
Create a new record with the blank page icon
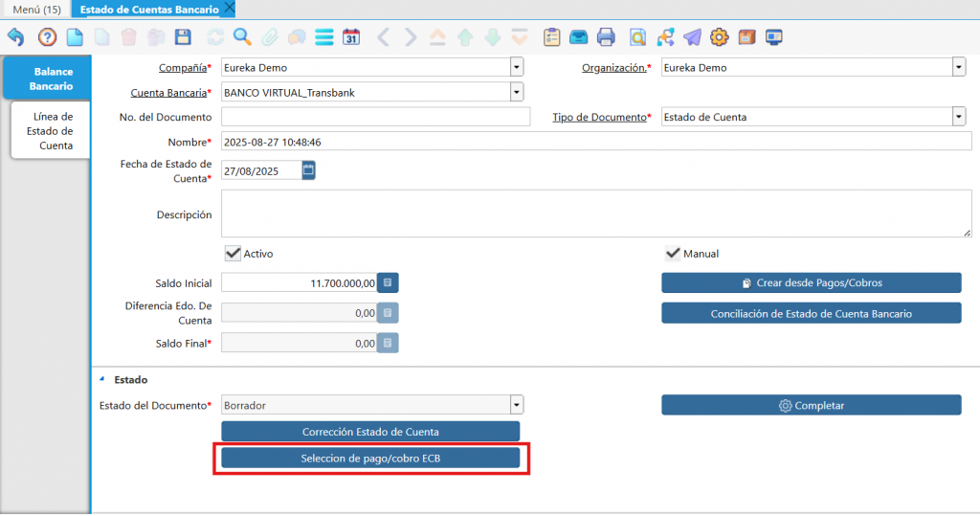coord(74,37)
